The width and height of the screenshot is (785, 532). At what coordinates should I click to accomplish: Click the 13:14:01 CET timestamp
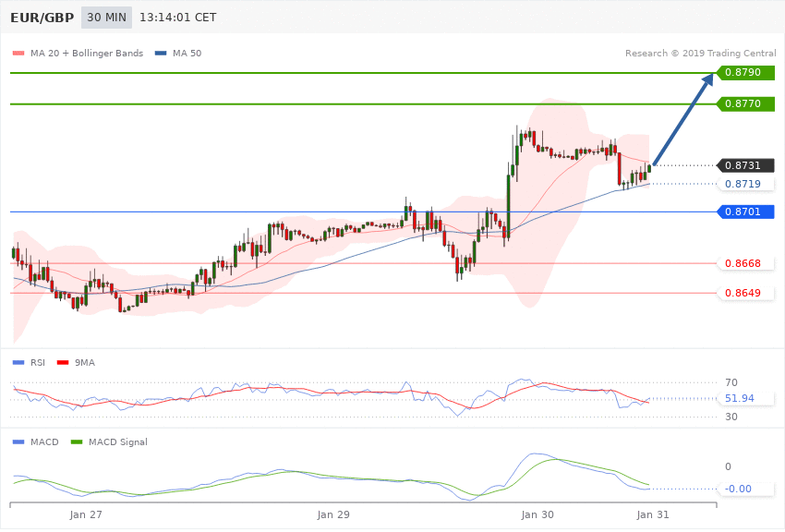pos(177,18)
